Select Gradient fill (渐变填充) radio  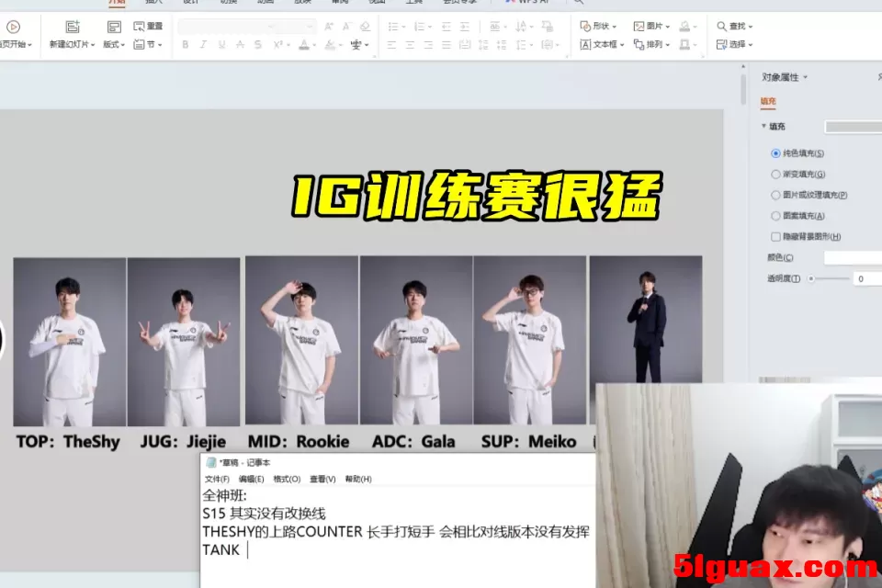tap(775, 175)
